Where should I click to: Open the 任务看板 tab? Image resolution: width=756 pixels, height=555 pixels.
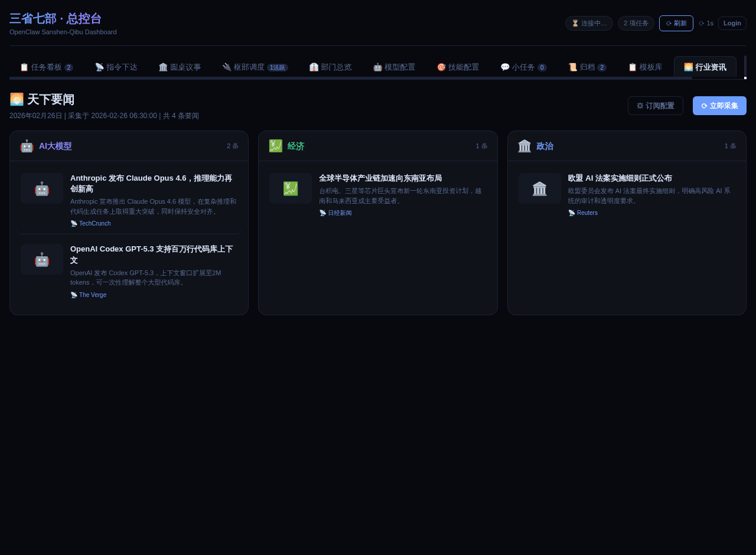pos(46,67)
